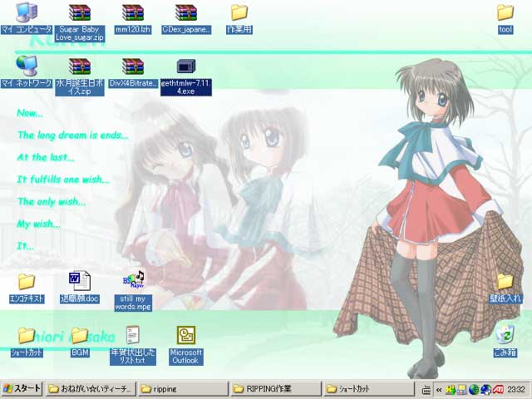Click the system clock showing 23:32
Screen dimensions: 532x399
point(516,389)
